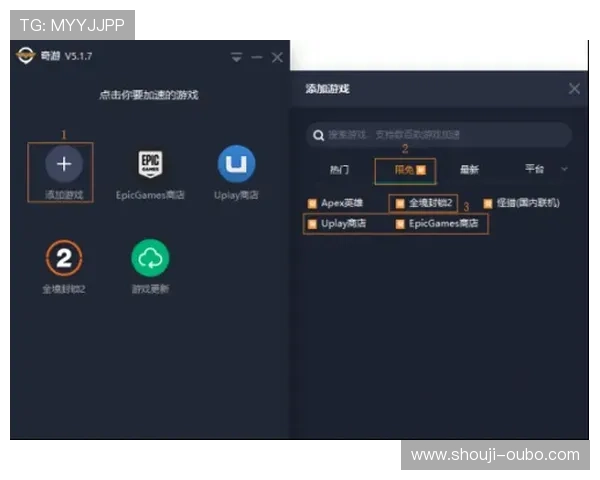The image size is (600, 480).
Task: Focus the game search input field
Action: 439,135
